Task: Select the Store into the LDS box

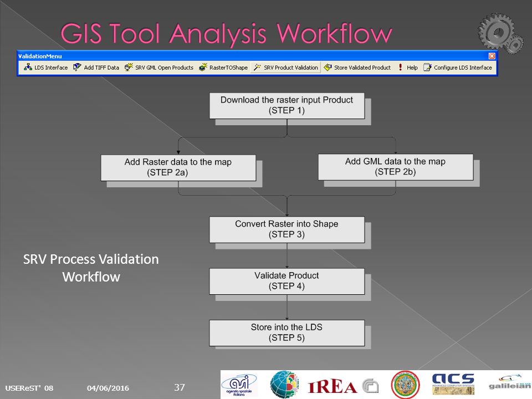Action: [x=287, y=333]
